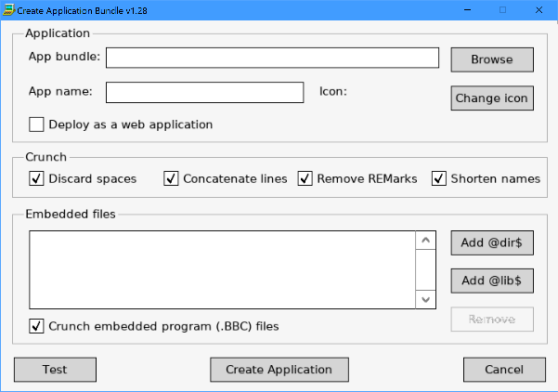558x392 pixels.
Task: Disable the Remove REMarks checkbox
Action: [305, 178]
